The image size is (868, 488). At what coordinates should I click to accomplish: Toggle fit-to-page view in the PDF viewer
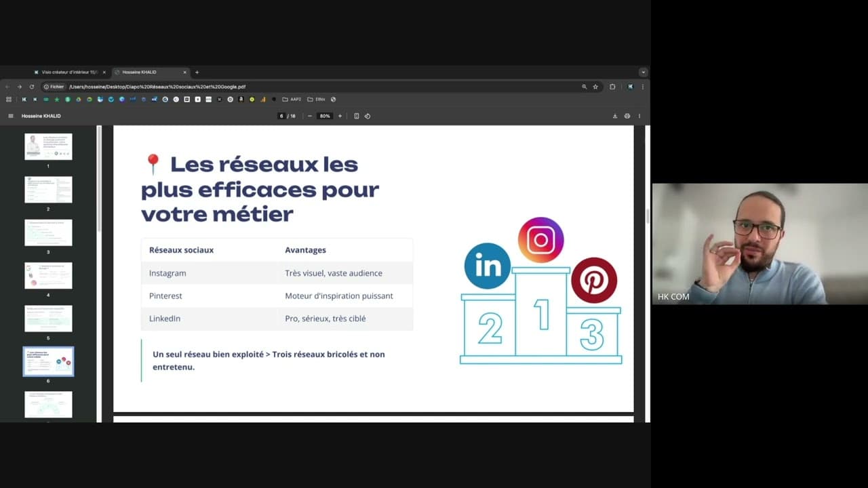coord(357,116)
